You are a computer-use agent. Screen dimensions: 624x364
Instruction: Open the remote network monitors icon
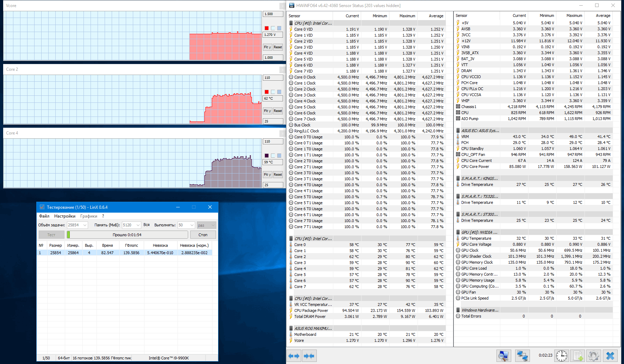point(522,356)
